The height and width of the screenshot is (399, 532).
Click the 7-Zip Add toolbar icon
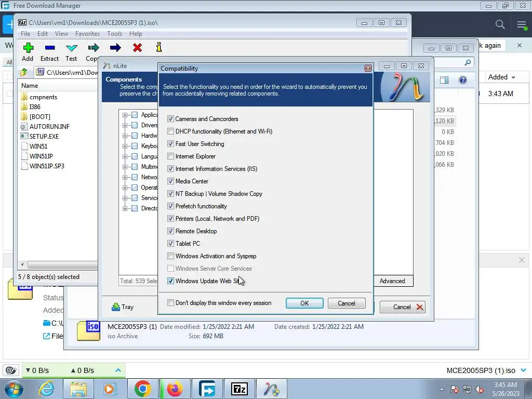[x=28, y=48]
